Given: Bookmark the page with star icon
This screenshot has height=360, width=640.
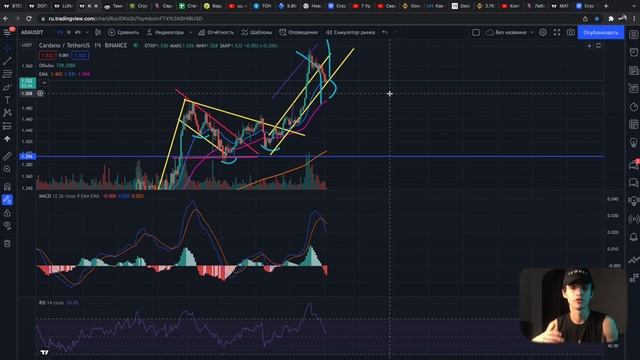Looking at the screenshot, I should (x=597, y=18).
